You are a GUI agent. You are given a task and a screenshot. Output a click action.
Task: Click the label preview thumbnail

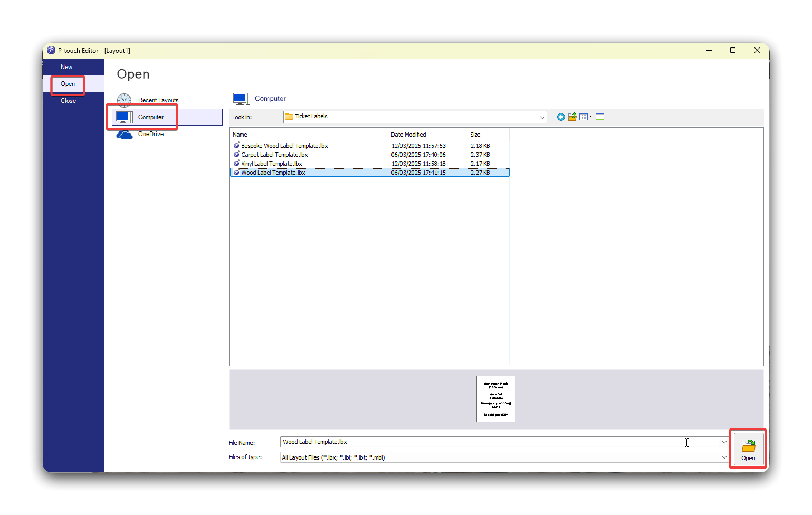495,399
